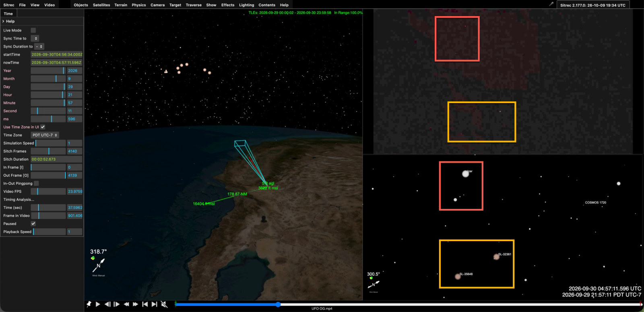
Task: Select the SL-35648 satellite marker
Action: pos(458,277)
